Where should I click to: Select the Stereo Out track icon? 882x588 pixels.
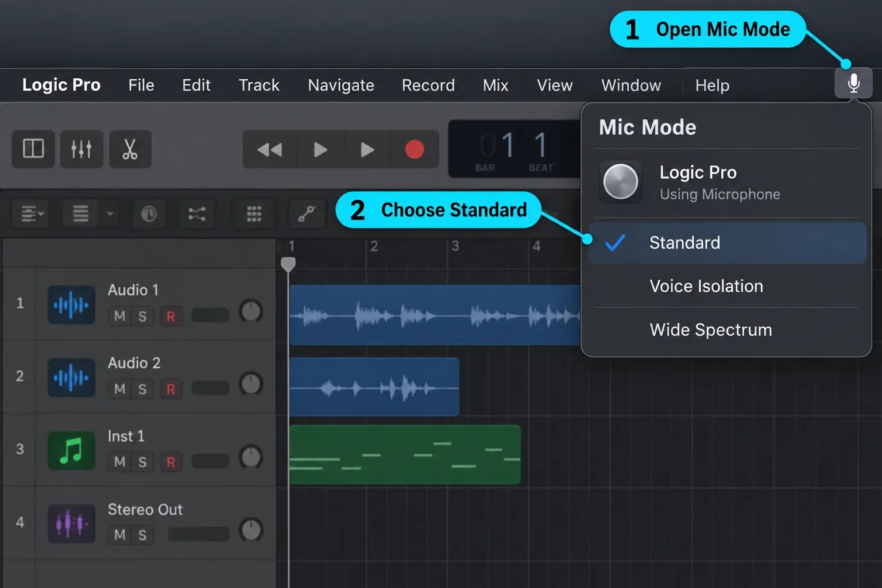click(71, 523)
